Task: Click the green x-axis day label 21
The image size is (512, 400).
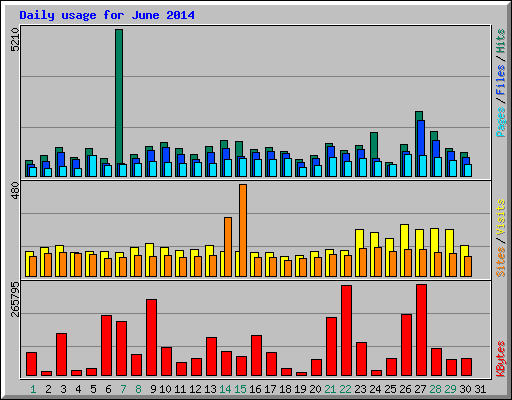Action: [x=330, y=389]
